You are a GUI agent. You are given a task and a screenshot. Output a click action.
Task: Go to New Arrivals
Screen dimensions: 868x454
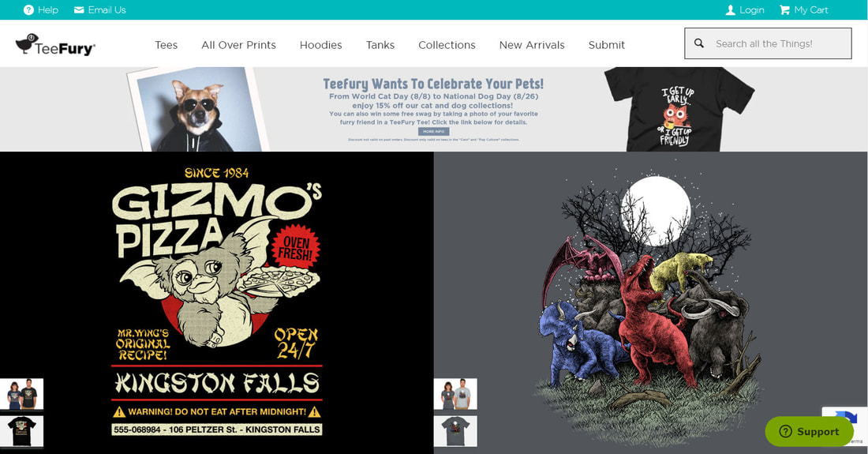tap(531, 45)
